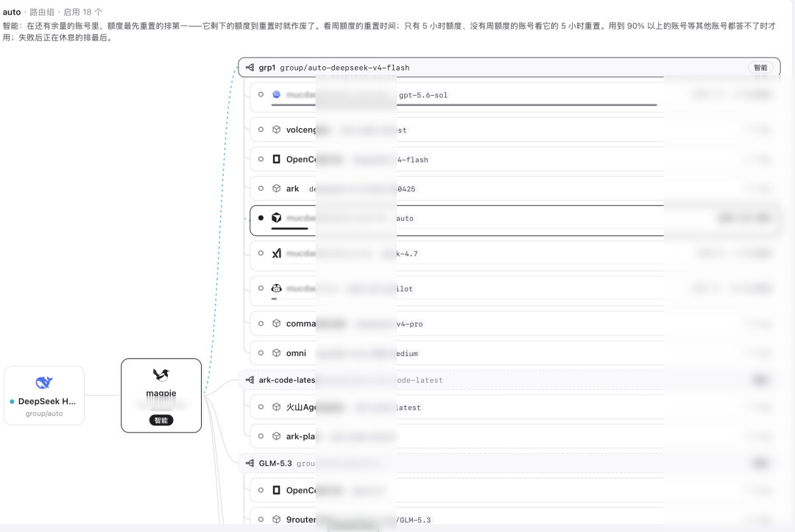Select the comma v4-pro row radio circle
795x532 pixels.
261,323
